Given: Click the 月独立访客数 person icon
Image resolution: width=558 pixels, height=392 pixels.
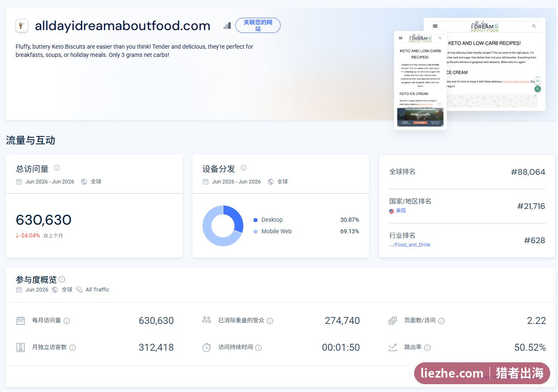Looking at the screenshot, I should click(21, 347).
